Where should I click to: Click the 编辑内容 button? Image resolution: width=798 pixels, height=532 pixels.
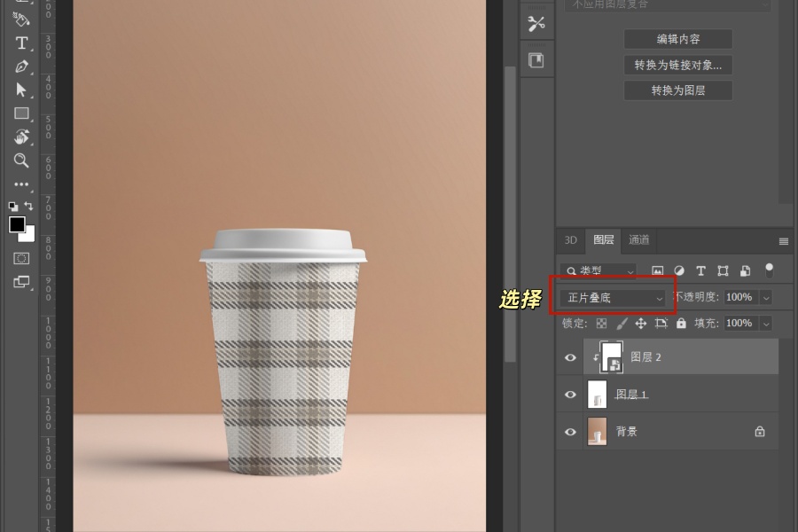(x=678, y=39)
